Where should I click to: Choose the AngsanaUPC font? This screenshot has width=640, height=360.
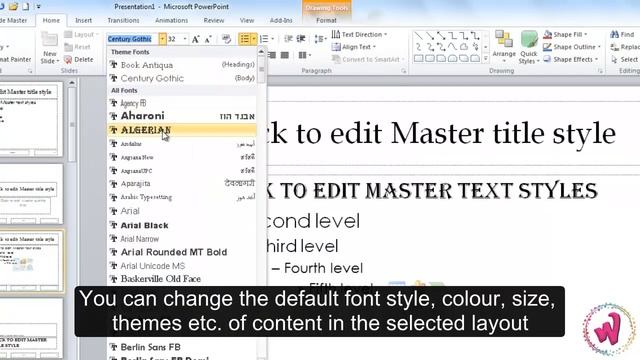[182, 171]
